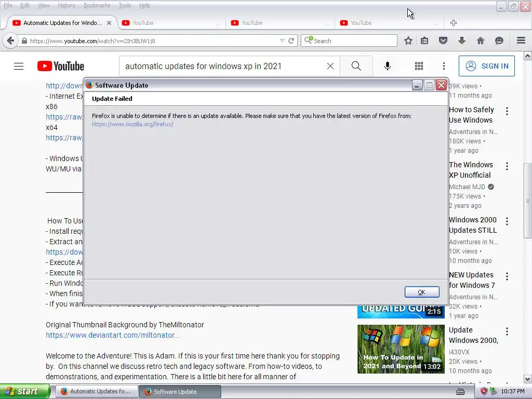
Task: Open YouTube apps grid icon
Action: pyautogui.click(x=419, y=66)
